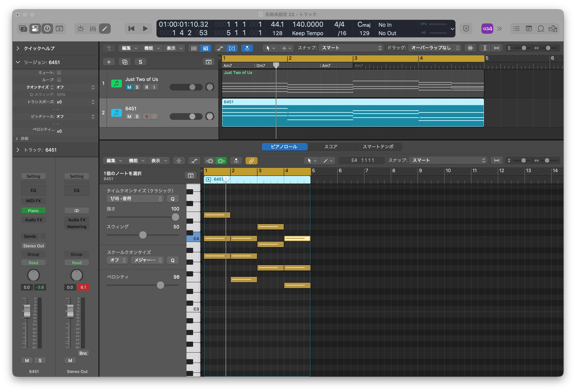Viewport: 576px width, 392px height.
Task: Open the Media Browser icon
Action: pos(553,29)
